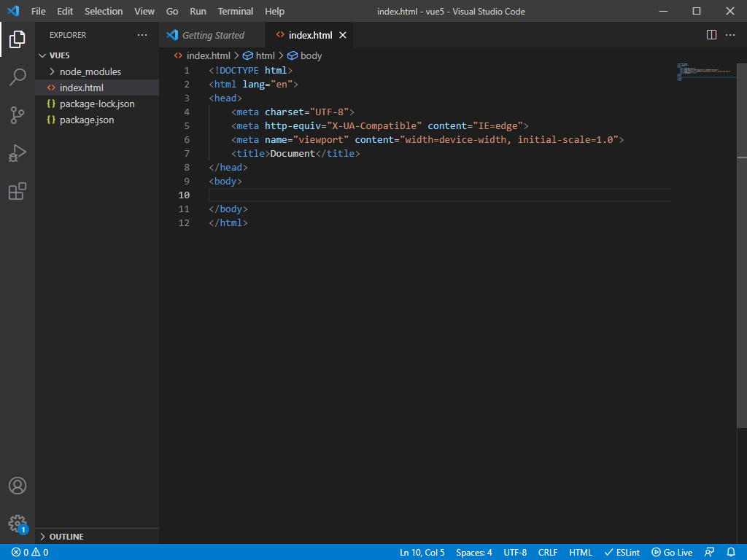Open index.html in the Explorer tree
The height and width of the screenshot is (560, 747).
(97, 87)
